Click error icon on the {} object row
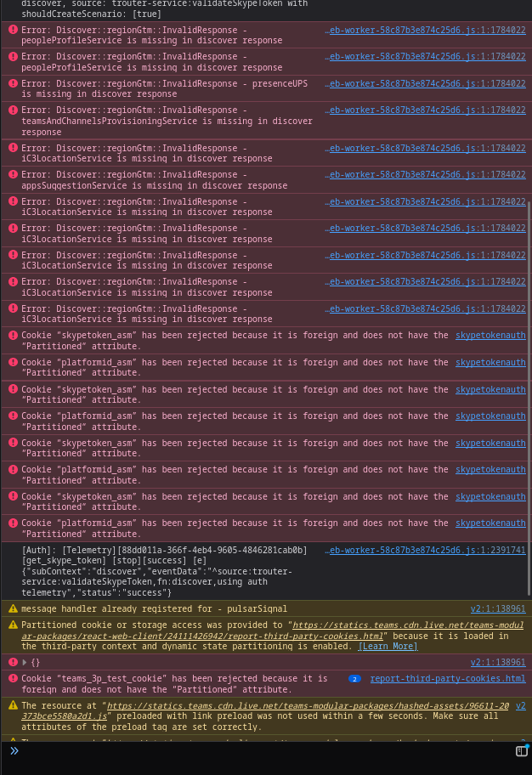 point(14,662)
